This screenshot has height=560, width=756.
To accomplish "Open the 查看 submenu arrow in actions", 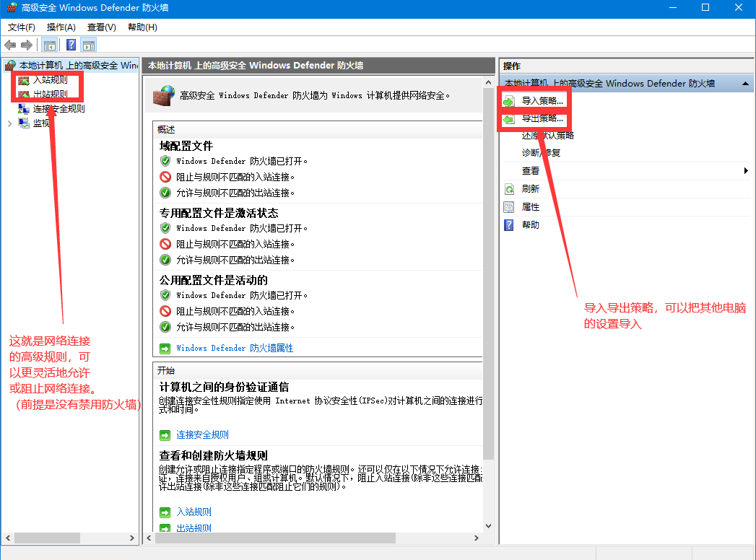I will point(746,170).
